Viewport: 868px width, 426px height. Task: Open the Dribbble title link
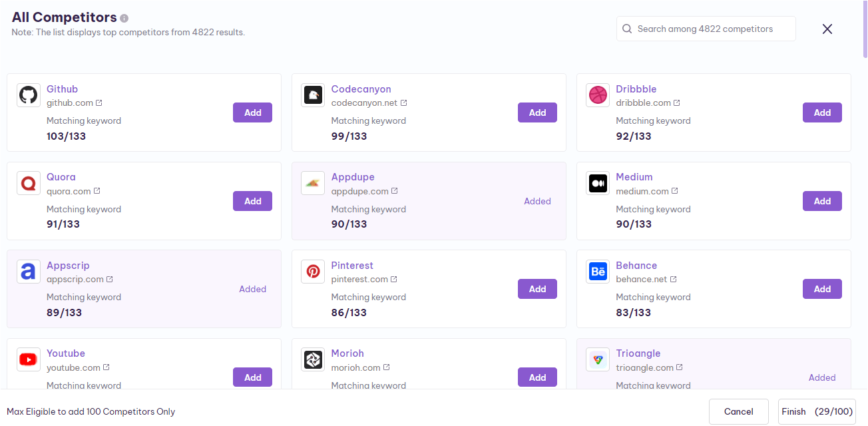[x=636, y=89]
